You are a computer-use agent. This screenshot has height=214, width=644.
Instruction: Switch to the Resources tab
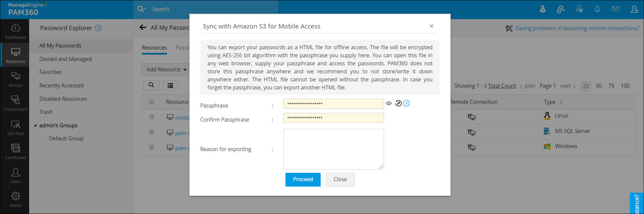[x=154, y=48]
